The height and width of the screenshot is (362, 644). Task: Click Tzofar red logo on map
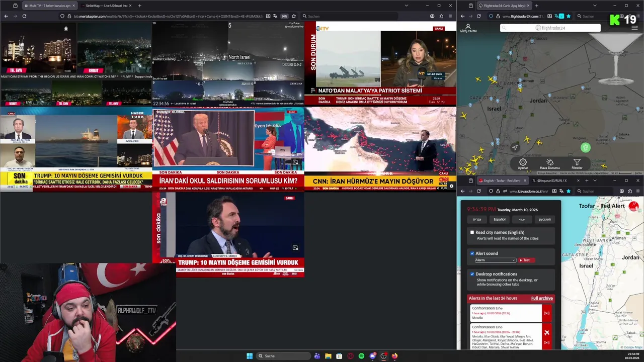tap(633, 206)
